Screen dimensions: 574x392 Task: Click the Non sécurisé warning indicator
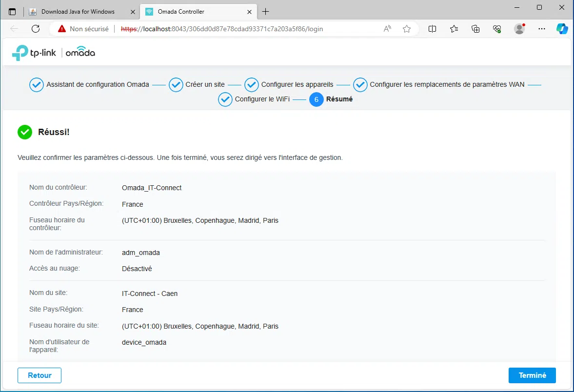click(83, 29)
